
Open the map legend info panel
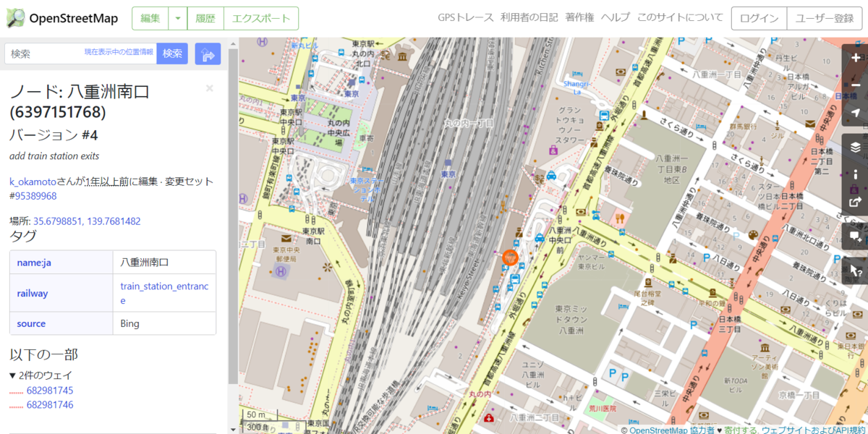click(856, 174)
